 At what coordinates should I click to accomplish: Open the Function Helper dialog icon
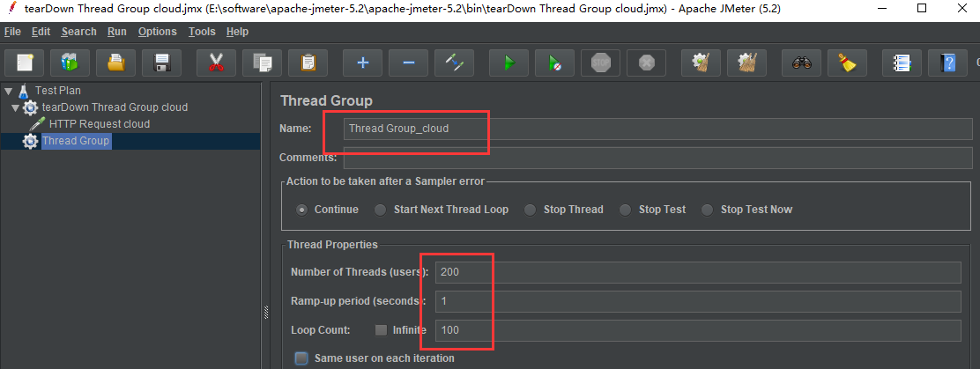(902, 63)
